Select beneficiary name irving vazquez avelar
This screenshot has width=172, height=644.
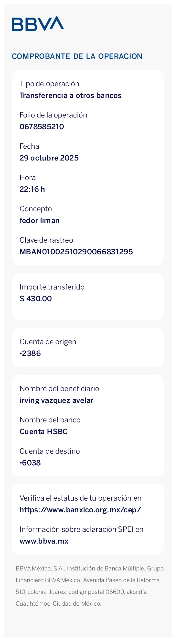[x=56, y=400]
